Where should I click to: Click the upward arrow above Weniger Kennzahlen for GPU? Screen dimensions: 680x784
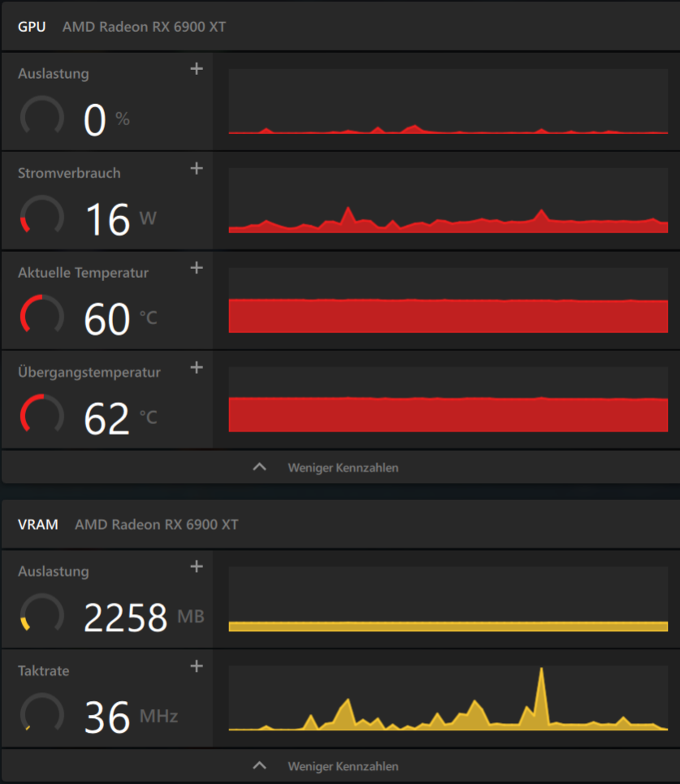259,467
